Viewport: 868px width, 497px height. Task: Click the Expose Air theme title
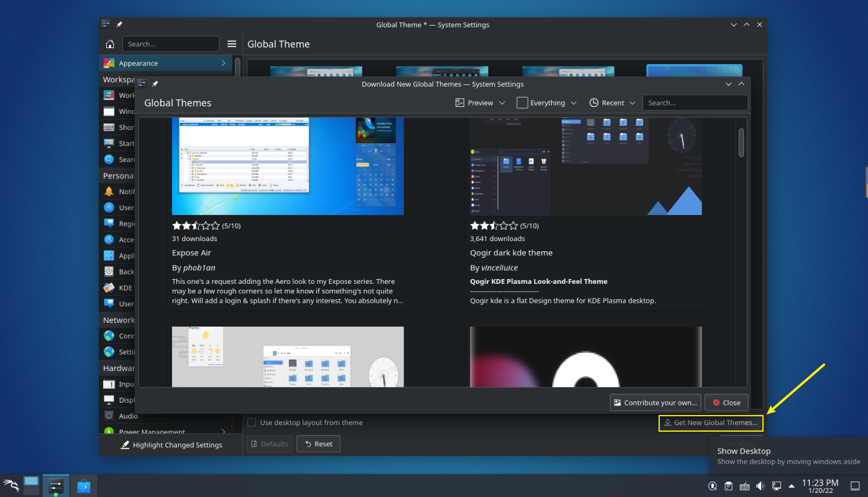(192, 253)
